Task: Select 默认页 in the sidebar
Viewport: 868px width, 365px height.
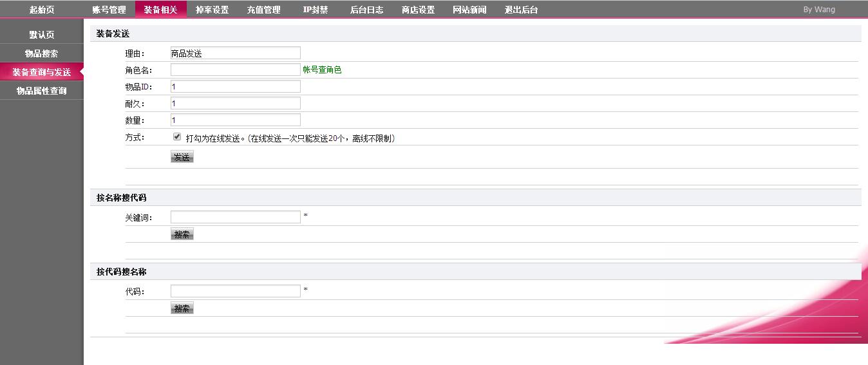Action: tap(42, 35)
